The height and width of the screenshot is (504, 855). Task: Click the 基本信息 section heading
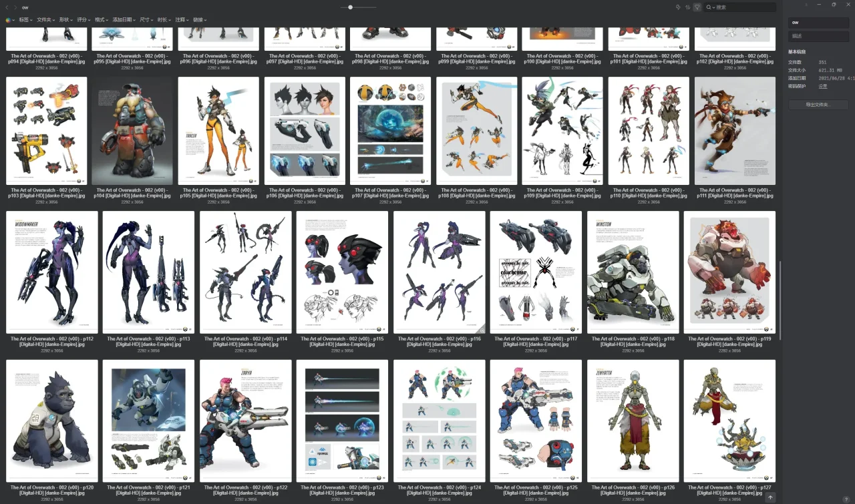click(x=796, y=51)
